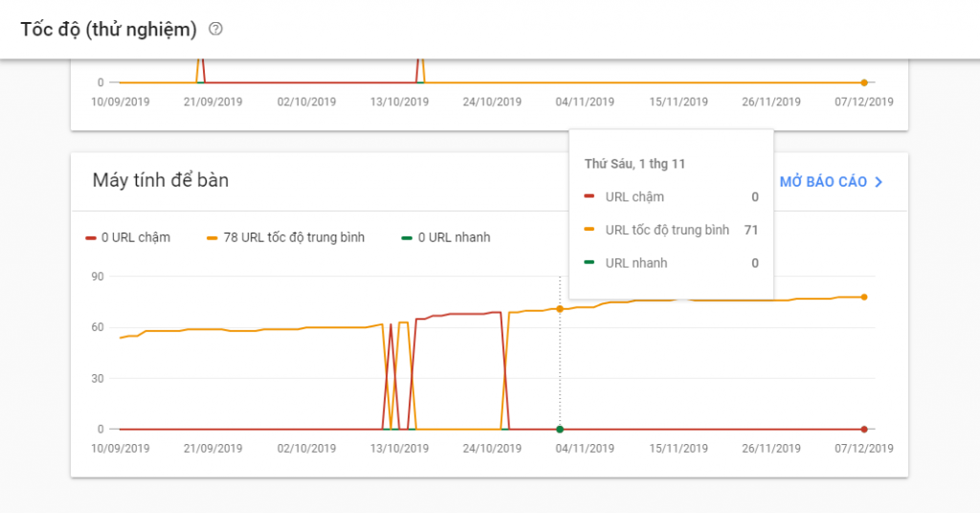980x513 pixels.
Task: Select the green data point on the baseline
Action: point(560,429)
